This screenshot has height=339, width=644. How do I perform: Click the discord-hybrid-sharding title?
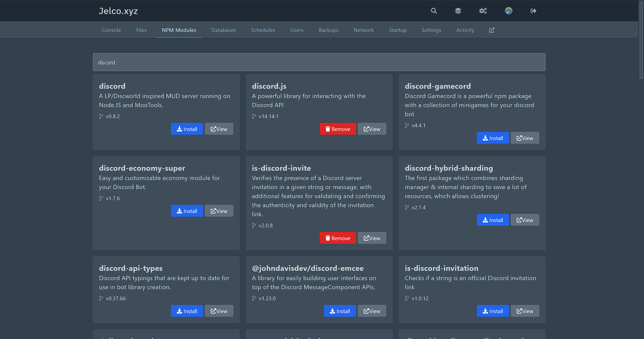[x=449, y=168]
